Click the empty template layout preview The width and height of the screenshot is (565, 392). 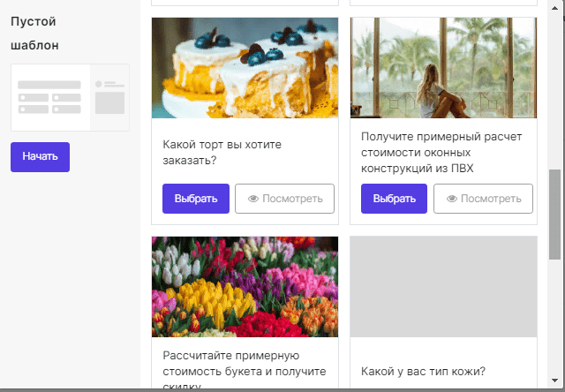[x=70, y=97]
